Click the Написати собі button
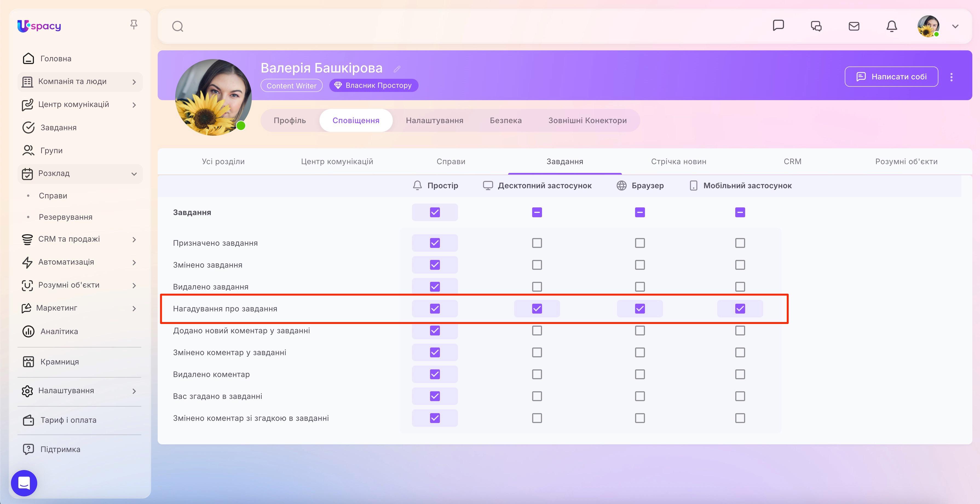This screenshot has height=504, width=980. click(891, 77)
